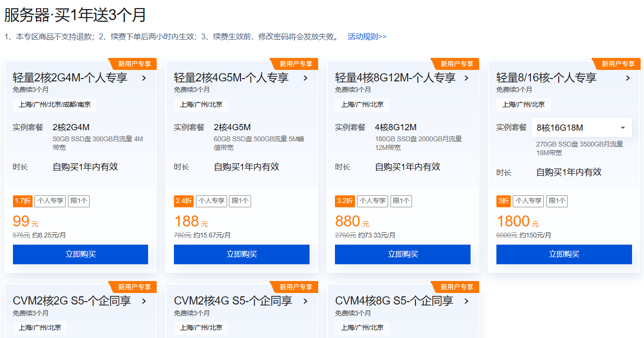Click the 3折 discount badge
Image resolution: width=644 pixels, height=338 pixels.
pyautogui.click(x=504, y=201)
